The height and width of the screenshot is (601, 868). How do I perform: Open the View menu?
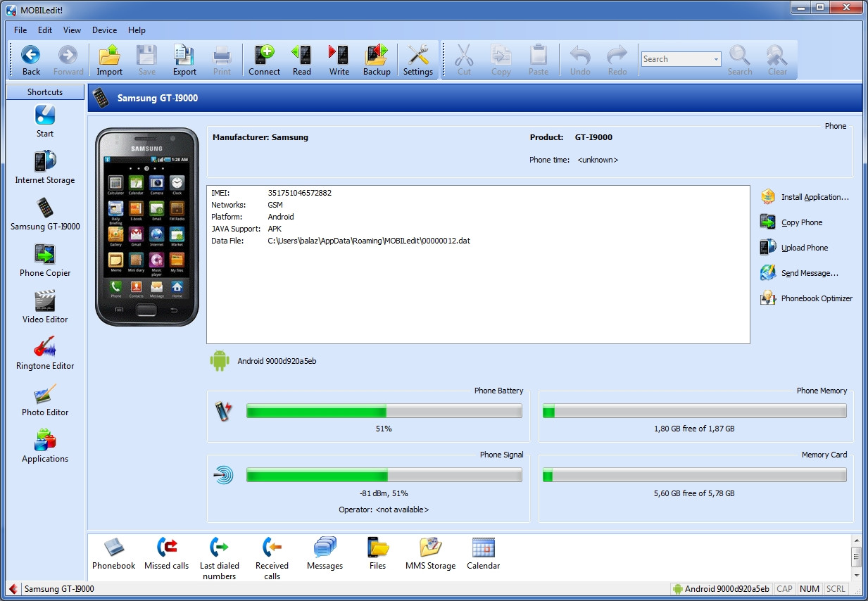[72, 30]
